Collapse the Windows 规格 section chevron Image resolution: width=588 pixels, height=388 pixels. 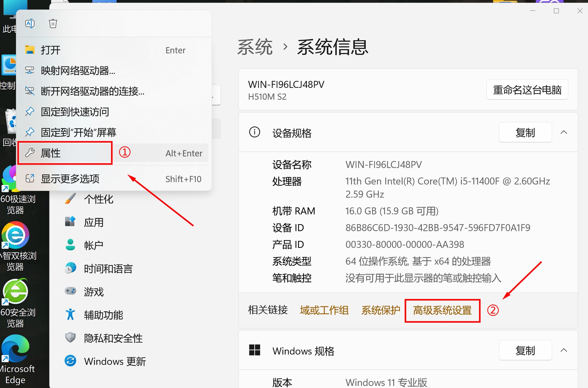point(564,350)
